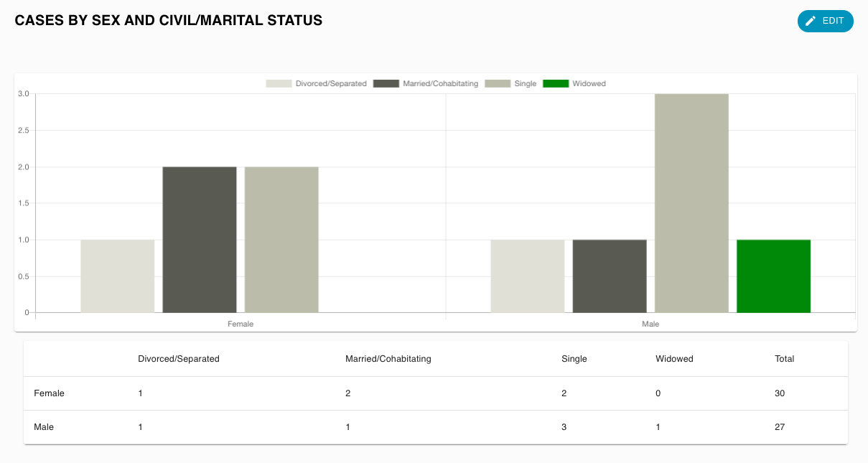Click Female Widowed value 0

(x=658, y=393)
